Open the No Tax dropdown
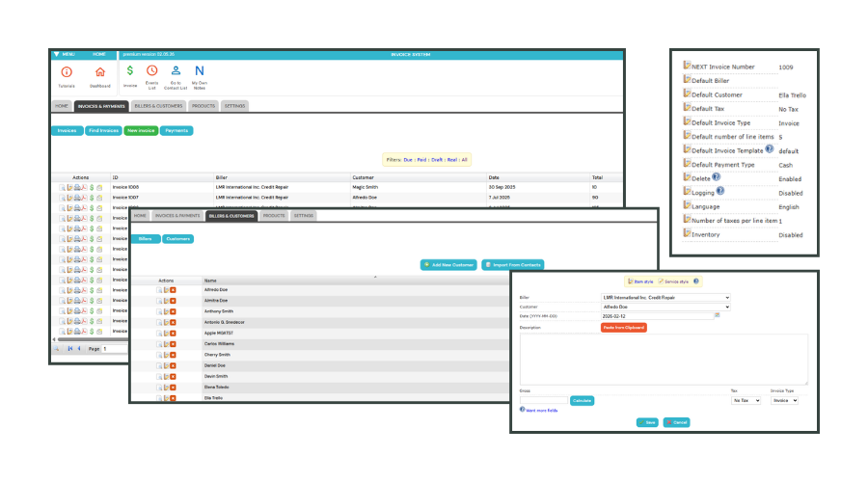 click(746, 401)
